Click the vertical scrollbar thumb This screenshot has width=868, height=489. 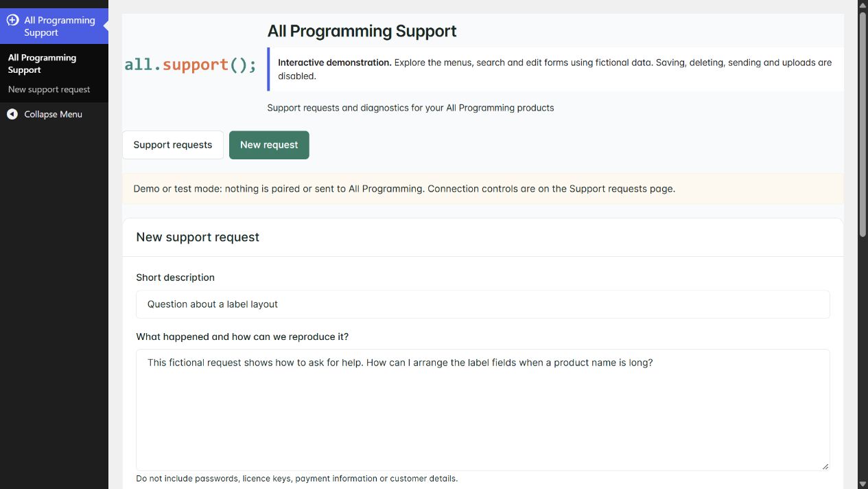coord(863,124)
